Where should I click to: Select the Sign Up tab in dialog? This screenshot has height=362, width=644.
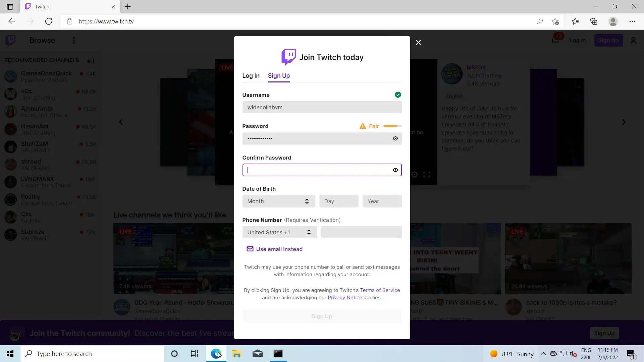coord(279,76)
